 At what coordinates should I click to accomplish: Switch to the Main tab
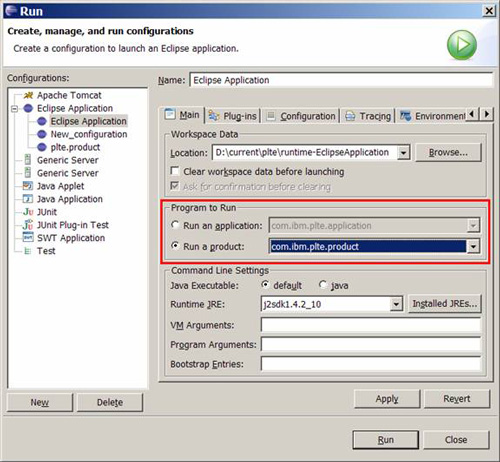click(183, 115)
